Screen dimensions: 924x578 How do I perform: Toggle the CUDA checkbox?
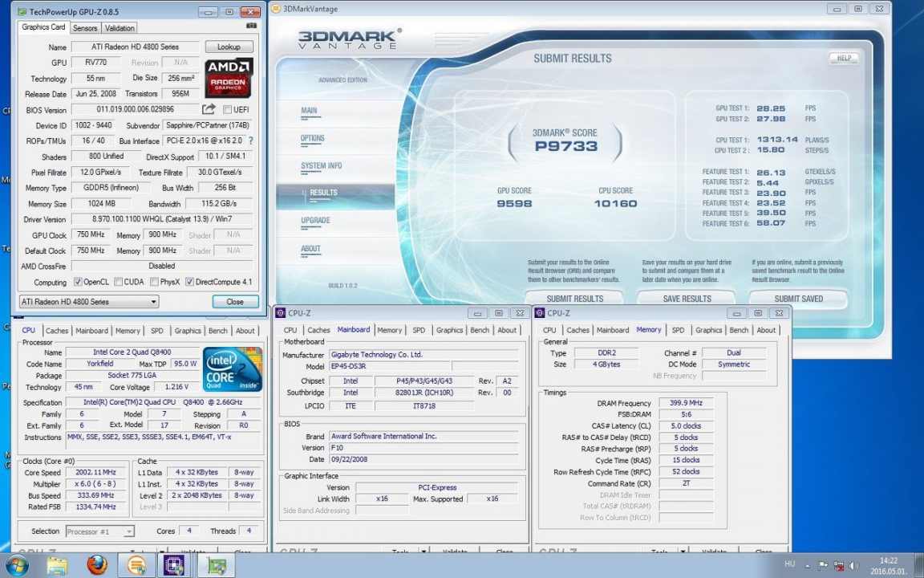119,282
